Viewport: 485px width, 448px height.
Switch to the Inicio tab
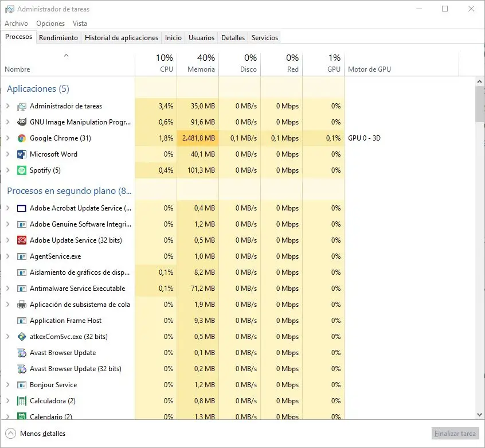click(173, 38)
